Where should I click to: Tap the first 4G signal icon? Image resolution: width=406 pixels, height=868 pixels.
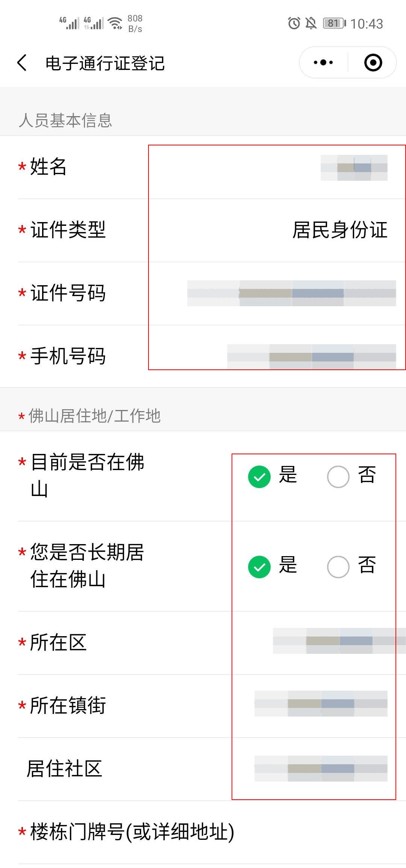pos(69,23)
